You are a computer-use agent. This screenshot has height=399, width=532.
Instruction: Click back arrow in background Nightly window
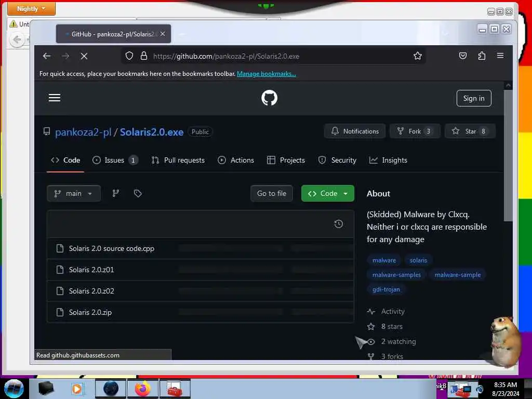coord(17,40)
